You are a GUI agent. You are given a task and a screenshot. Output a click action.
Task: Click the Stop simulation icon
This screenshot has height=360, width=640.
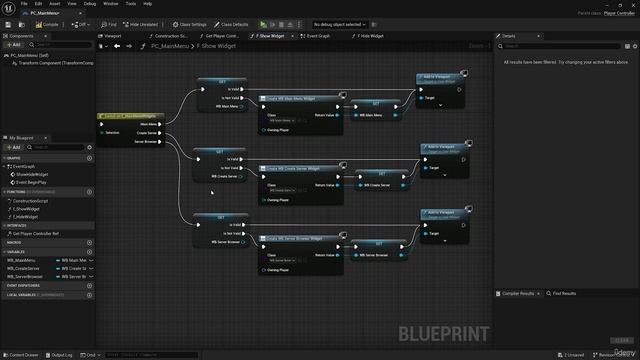pos(281,24)
